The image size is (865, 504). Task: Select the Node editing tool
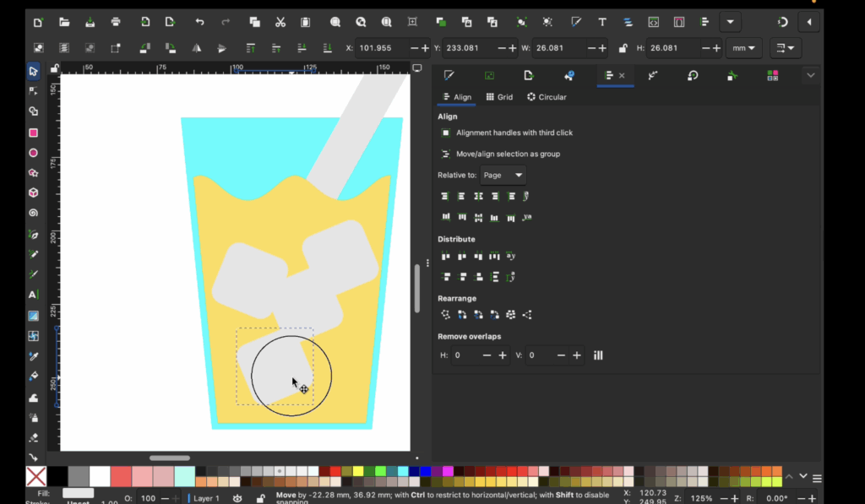point(33,91)
